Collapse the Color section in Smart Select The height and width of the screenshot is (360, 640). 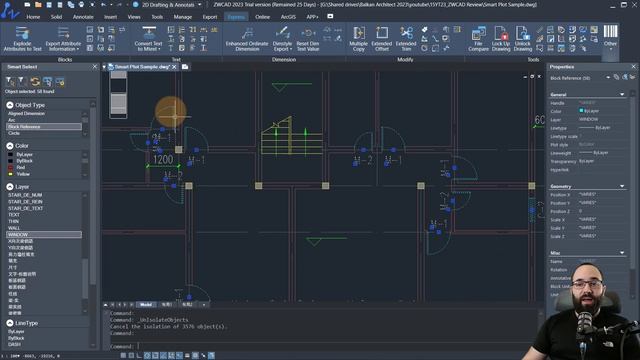tap(10, 146)
